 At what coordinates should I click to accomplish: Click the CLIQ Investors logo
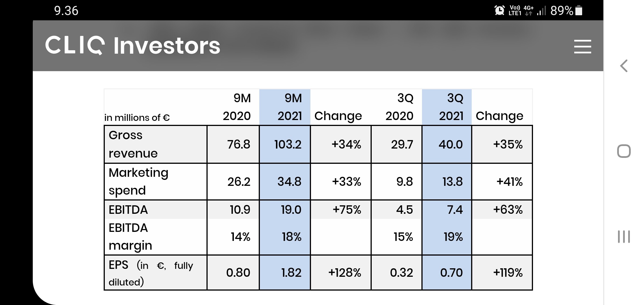coord(132,45)
